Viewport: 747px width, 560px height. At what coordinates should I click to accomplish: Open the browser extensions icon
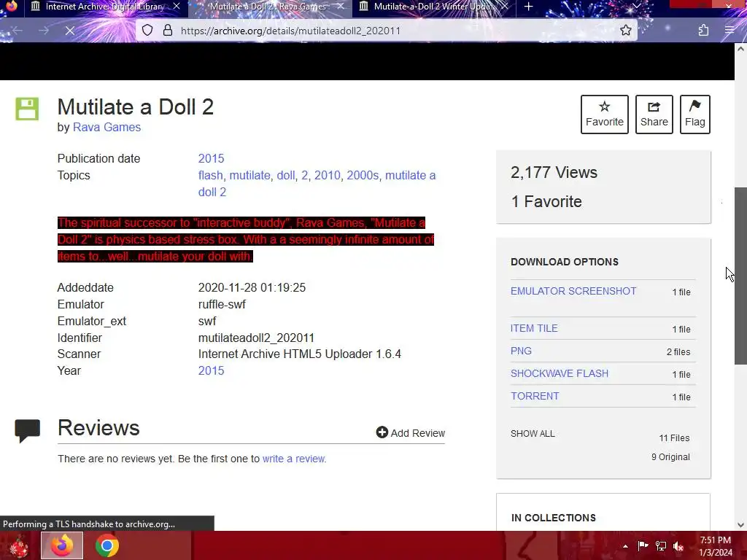(x=703, y=31)
